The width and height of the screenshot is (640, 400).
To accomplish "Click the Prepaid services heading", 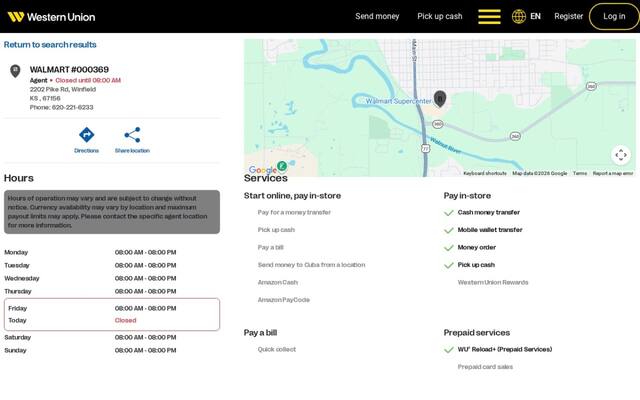I will click(x=477, y=333).
